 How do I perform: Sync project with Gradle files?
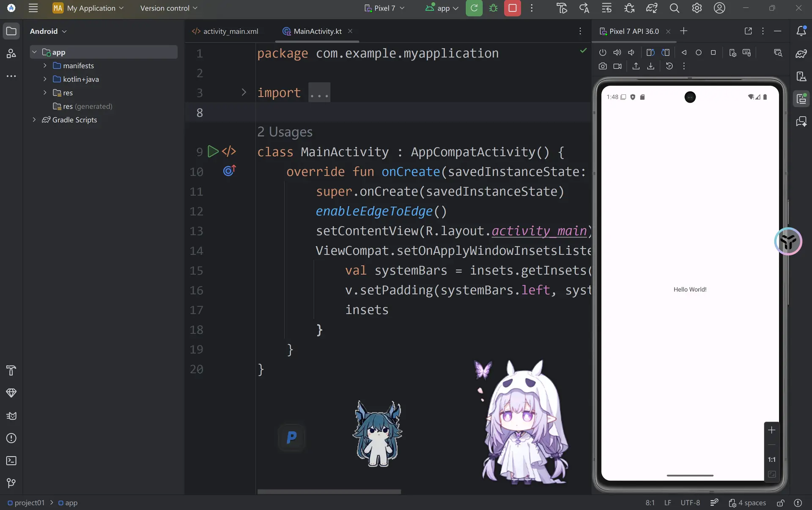(x=652, y=8)
